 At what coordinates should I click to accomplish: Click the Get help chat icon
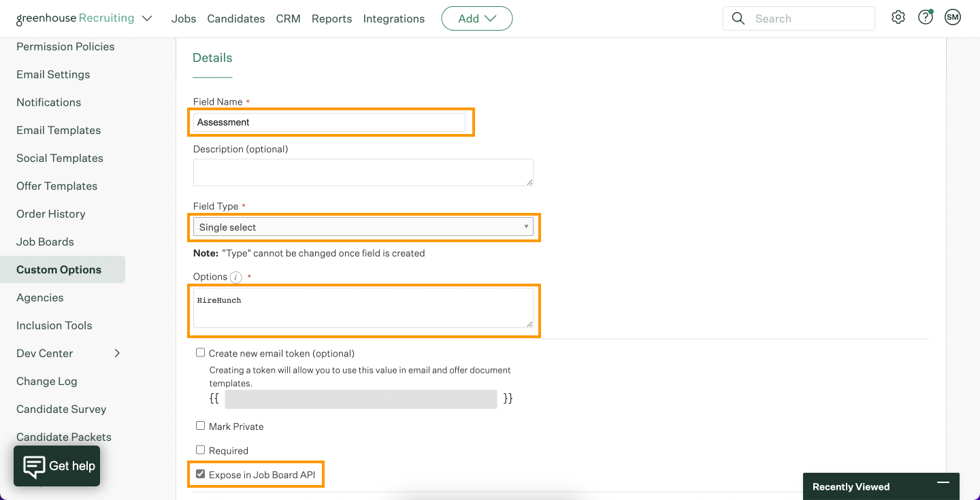(x=34, y=466)
